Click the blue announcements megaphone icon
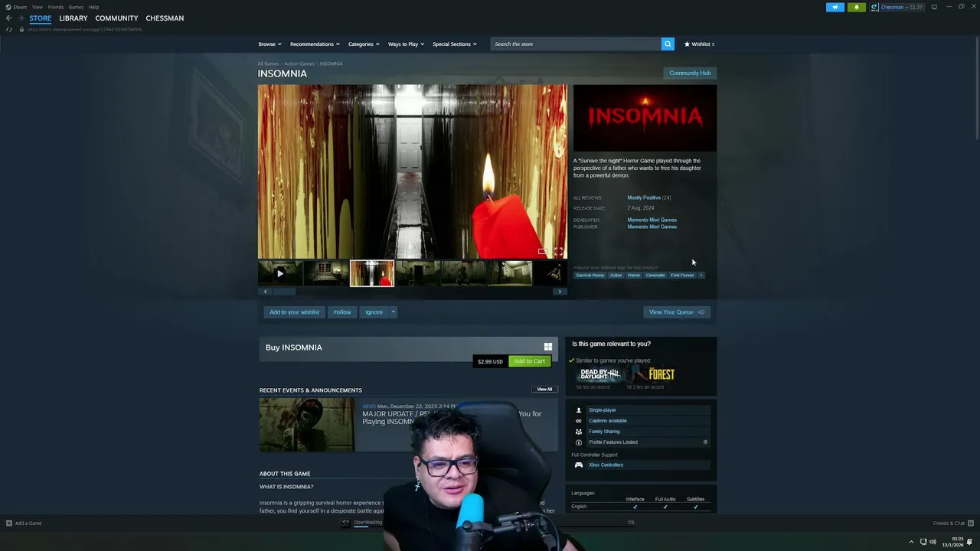This screenshot has height=551, width=980. pos(835,7)
